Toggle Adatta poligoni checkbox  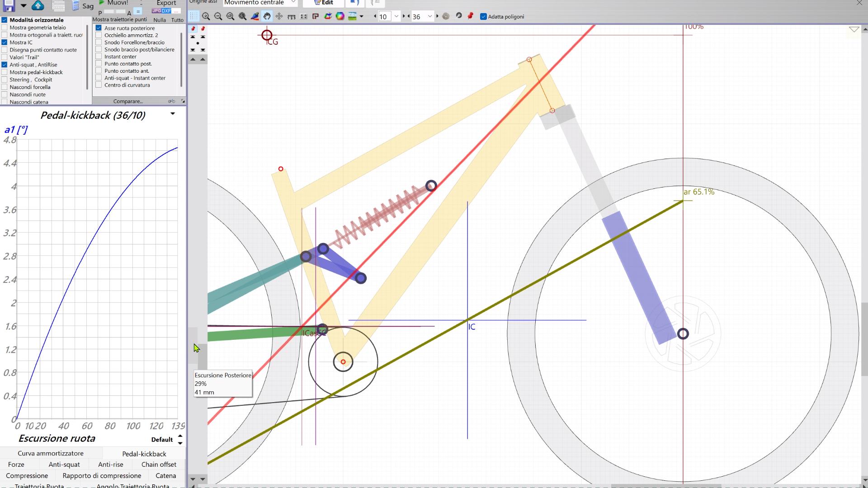483,17
